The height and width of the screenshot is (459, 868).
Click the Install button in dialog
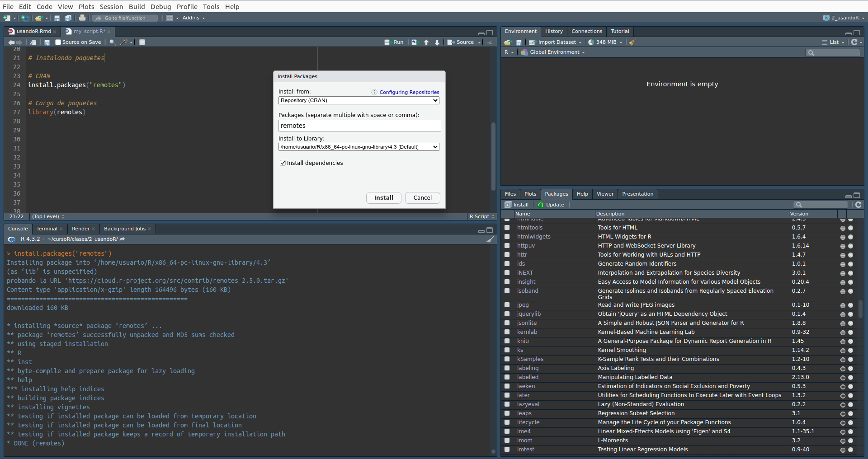pyautogui.click(x=383, y=198)
